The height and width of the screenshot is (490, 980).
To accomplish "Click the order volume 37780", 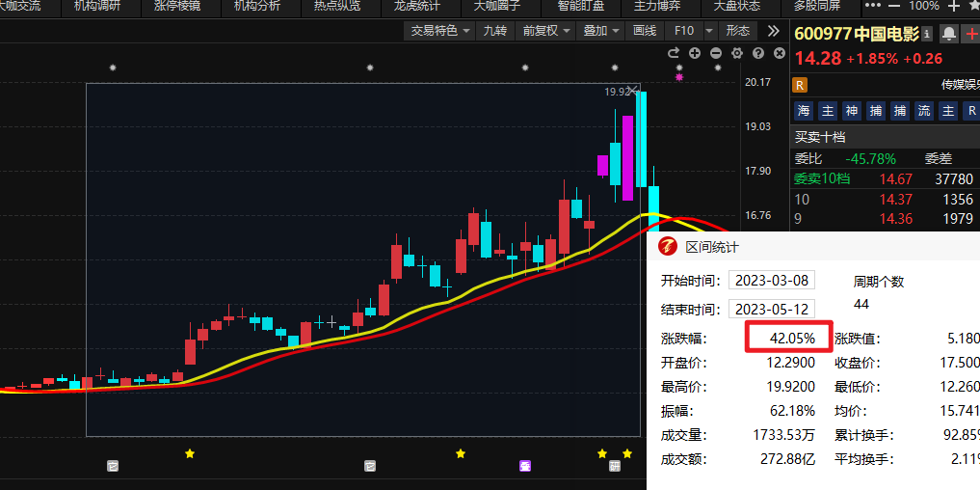I will (x=954, y=179).
